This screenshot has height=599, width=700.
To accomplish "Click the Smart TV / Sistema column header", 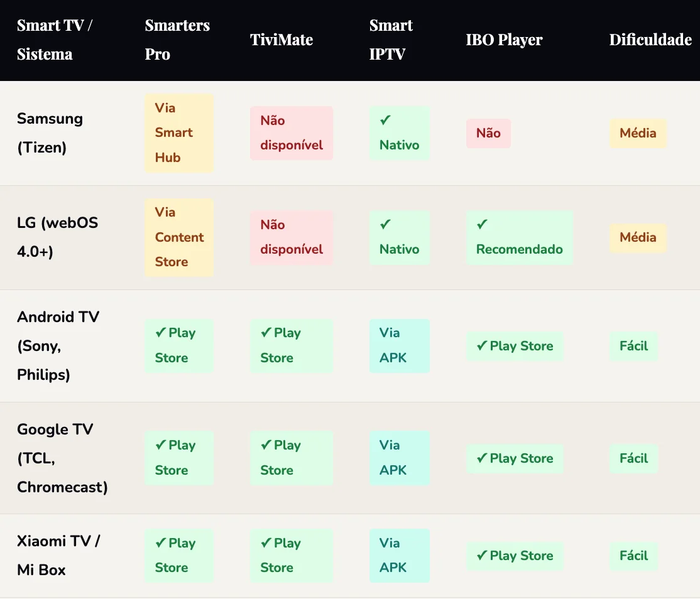I will coord(55,40).
